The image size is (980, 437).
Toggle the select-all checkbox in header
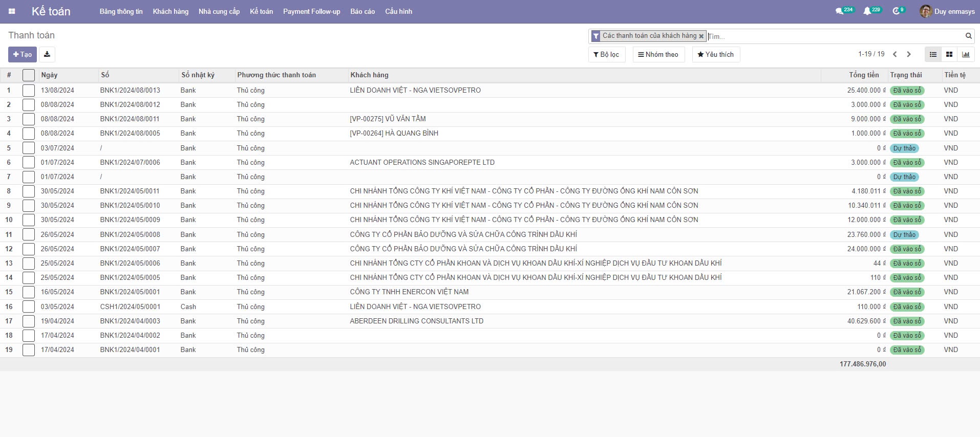(29, 75)
